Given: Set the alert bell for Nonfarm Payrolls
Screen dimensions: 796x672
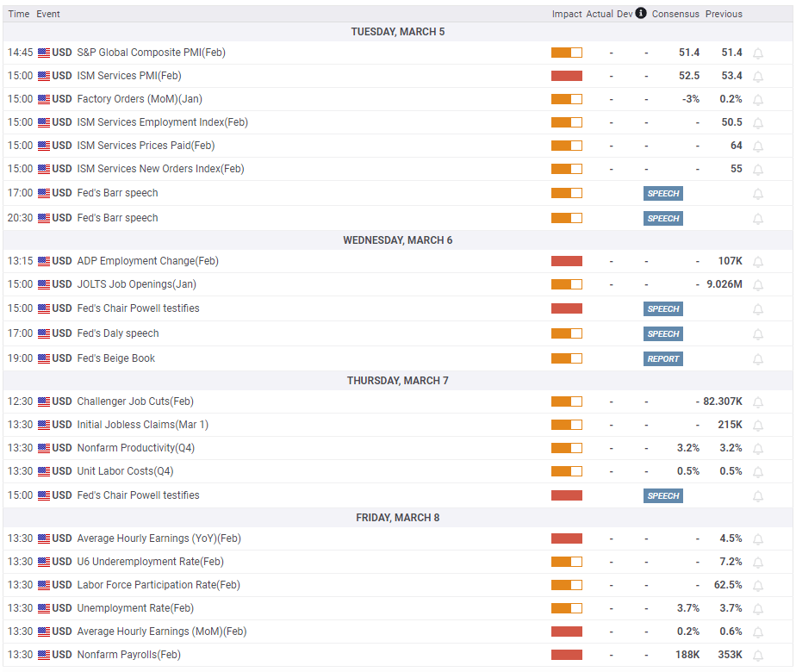Looking at the screenshot, I should (x=758, y=656).
